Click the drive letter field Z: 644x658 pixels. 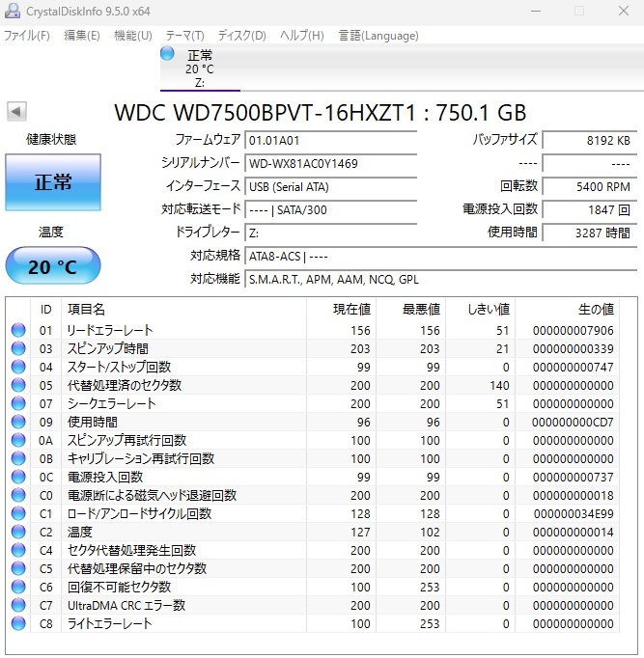[331, 233]
